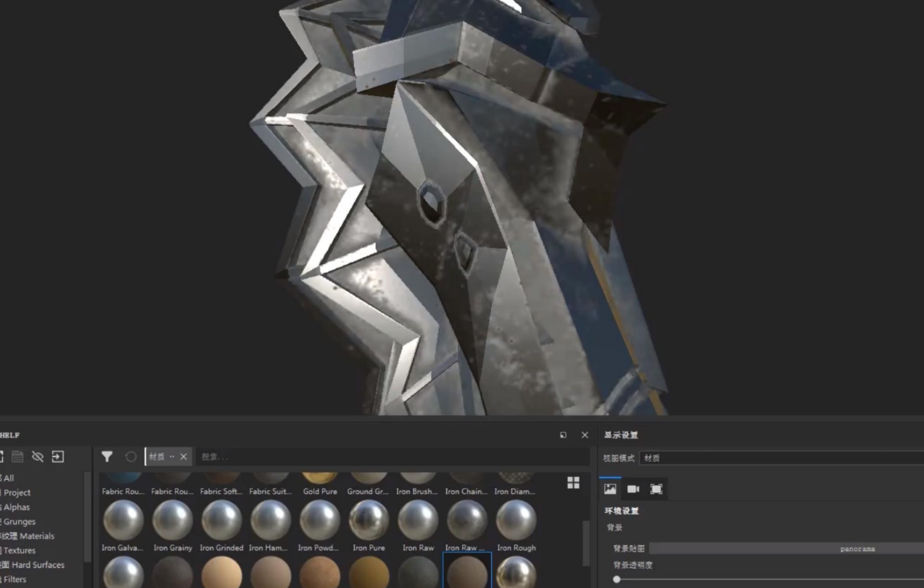The image size is (924, 588).
Task: Click the shelf filter funnel icon
Action: pyautogui.click(x=107, y=457)
